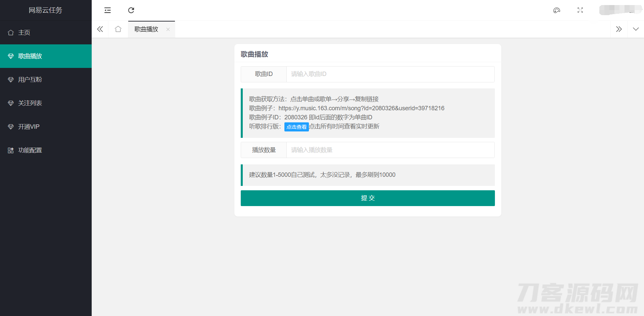Toggle fullscreen mode icon
The height and width of the screenshot is (316, 644).
pos(580,10)
